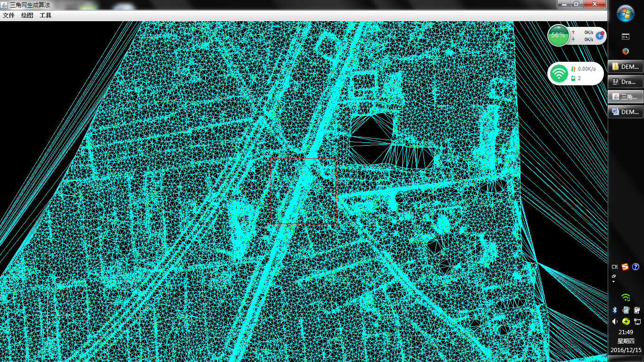Click the Windows flag tray icon beside Bluetooth
644x362 pixels.
tap(626, 310)
